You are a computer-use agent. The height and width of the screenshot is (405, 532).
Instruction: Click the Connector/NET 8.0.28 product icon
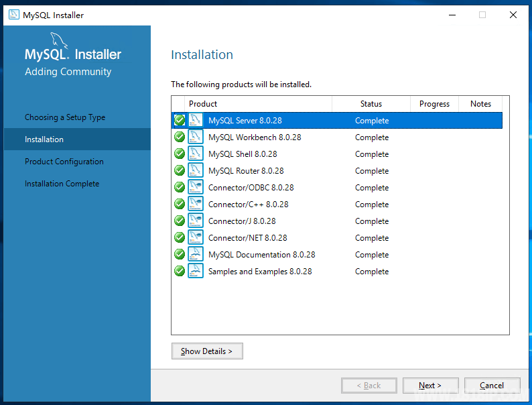tap(196, 237)
